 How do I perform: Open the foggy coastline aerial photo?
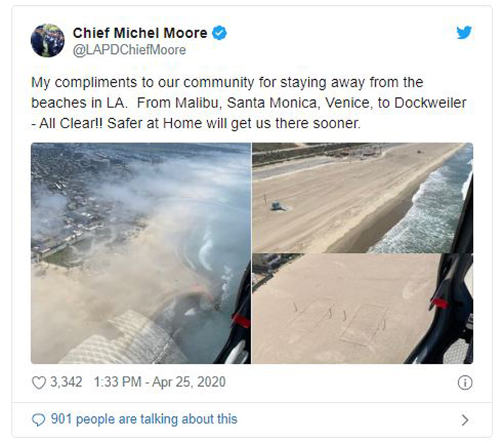coord(141,254)
